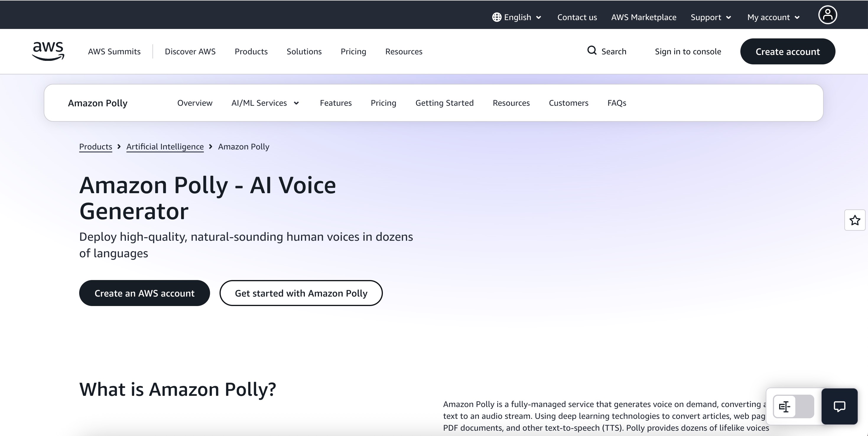The width and height of the screenshot is (868, 436).
Task: Go to the FAQs tab
Action: pyautogui.click(x=617, y=103)
